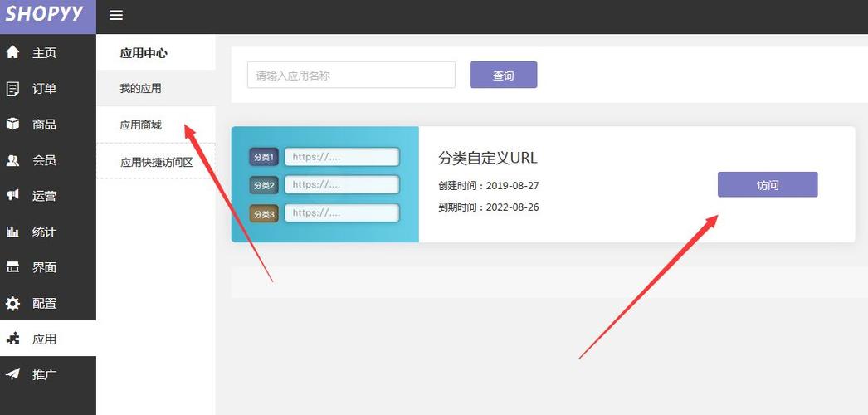
Task: Click the storefront icon beside 界面
Action: 12,268
